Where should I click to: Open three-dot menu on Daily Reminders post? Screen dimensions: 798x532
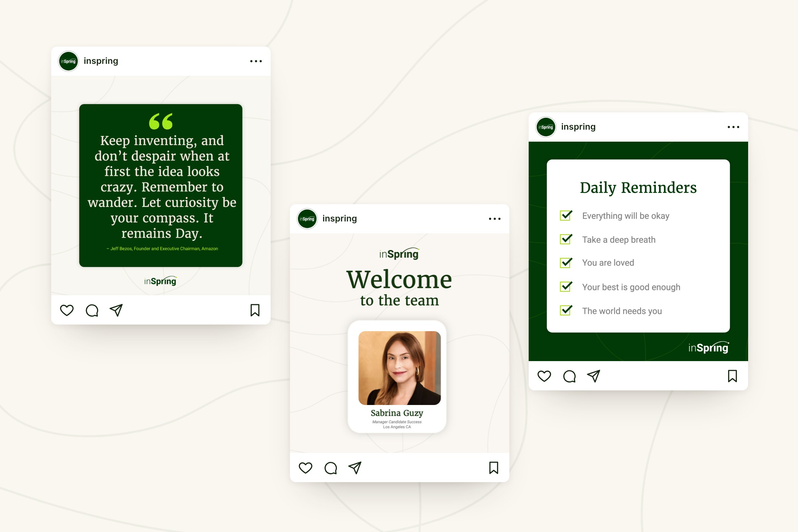point(733,127)
